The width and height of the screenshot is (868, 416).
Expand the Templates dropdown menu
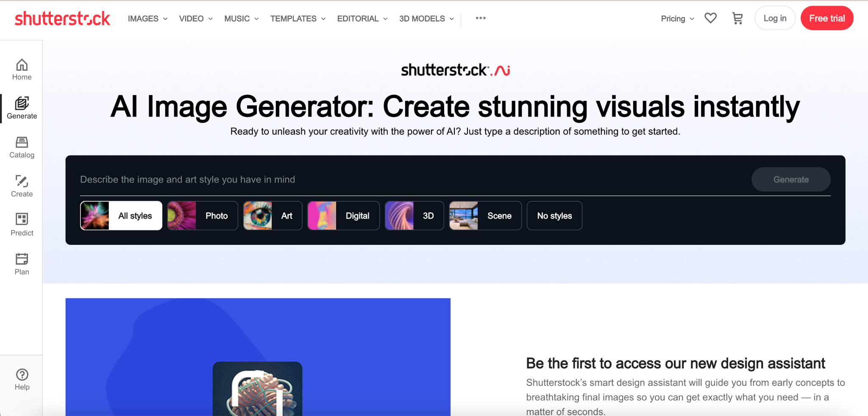(298, 19)
